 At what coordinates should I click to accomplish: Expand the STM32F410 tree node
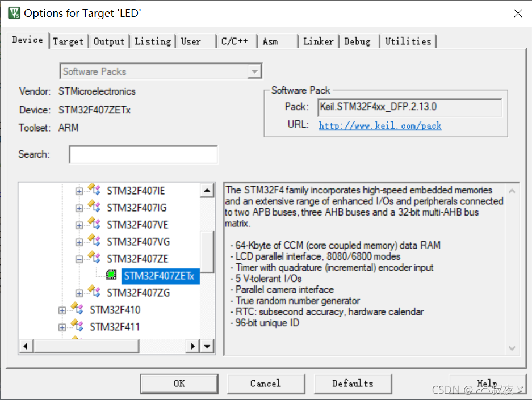pos(62,310)
